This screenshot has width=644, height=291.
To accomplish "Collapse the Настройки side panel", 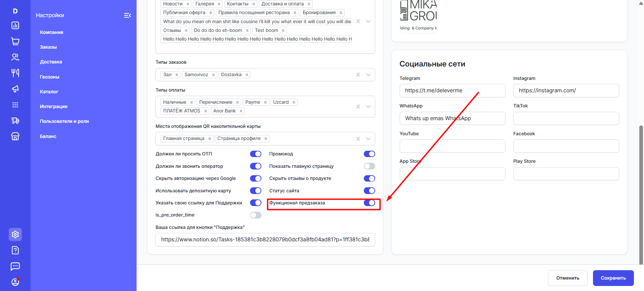I will click(128, 15).
